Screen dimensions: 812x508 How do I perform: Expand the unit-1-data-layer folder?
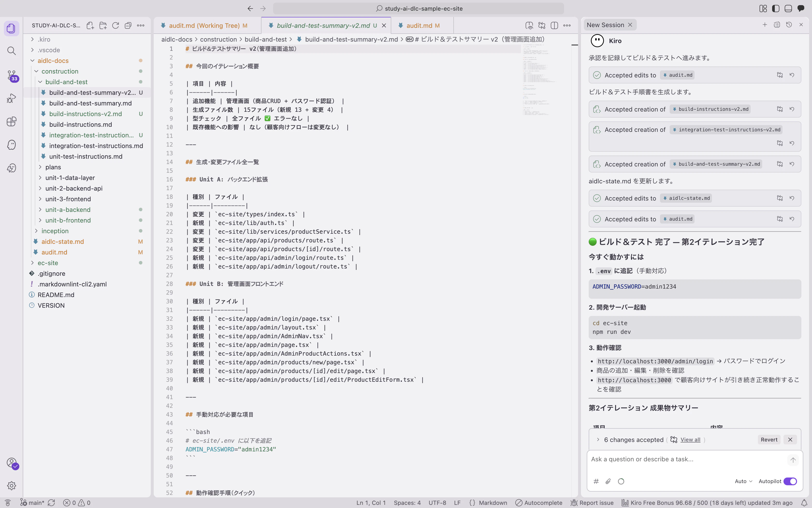40,178
